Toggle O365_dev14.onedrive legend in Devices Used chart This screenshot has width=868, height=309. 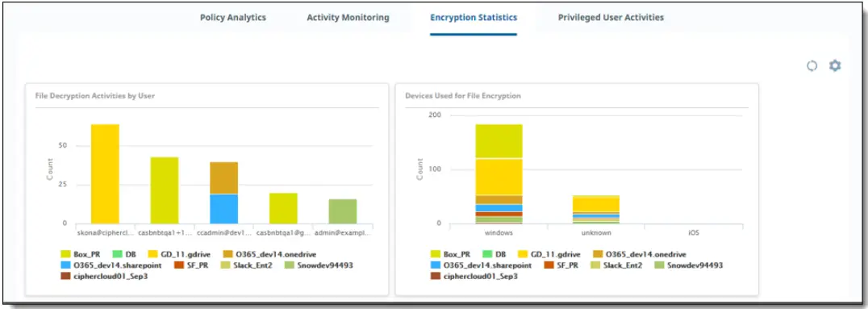[640, 254]
